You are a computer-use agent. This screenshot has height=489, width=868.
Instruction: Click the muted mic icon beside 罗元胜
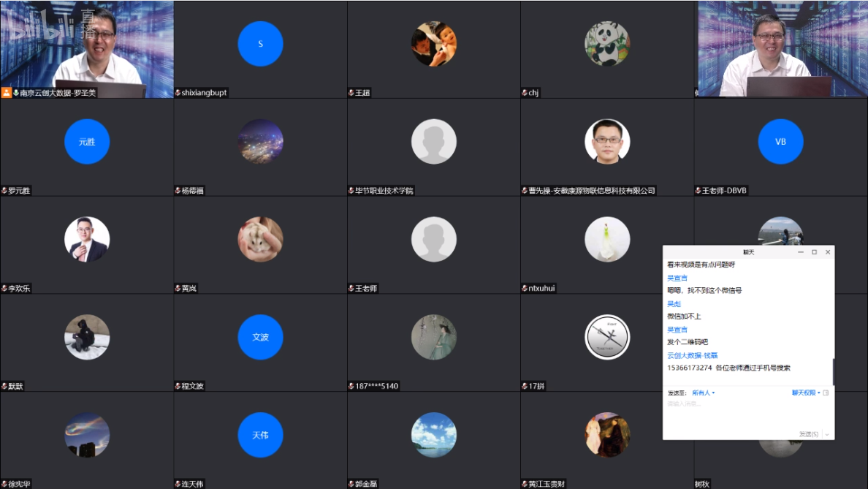click(4, 191)
